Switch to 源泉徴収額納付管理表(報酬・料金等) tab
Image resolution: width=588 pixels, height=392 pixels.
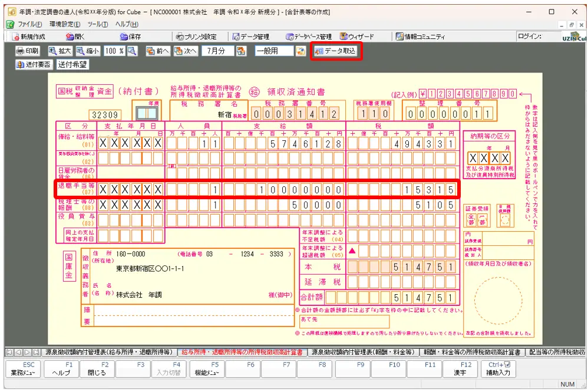pos(363,353)
